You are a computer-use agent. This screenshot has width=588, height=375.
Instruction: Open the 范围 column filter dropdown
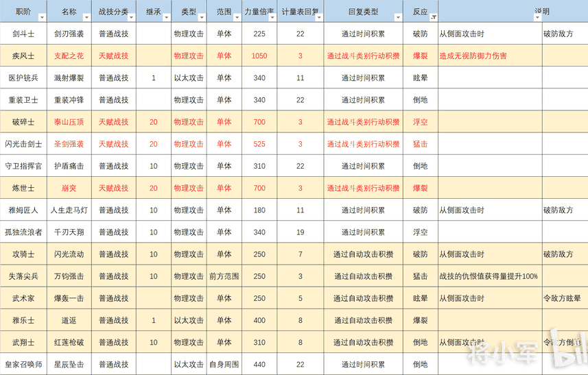237,18
